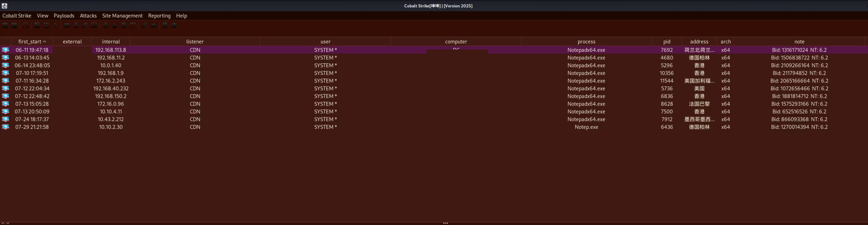
Task: Open the Payloads menu
Action: 64,16
